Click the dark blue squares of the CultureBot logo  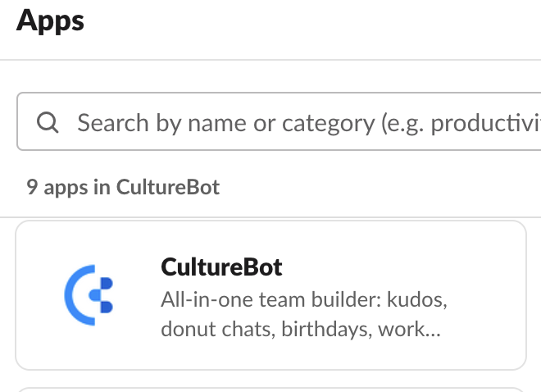(107, 295)
